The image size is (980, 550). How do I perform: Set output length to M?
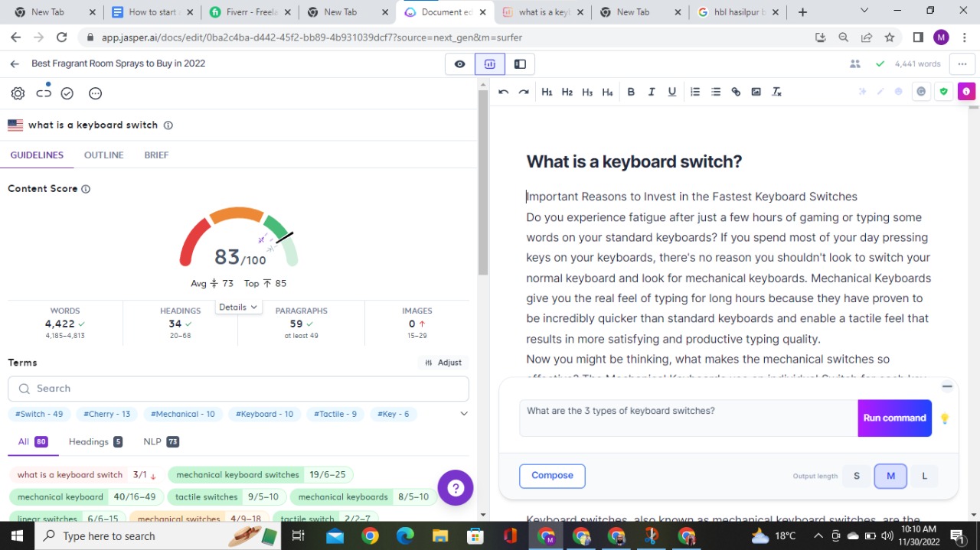(x=890, y=476)
